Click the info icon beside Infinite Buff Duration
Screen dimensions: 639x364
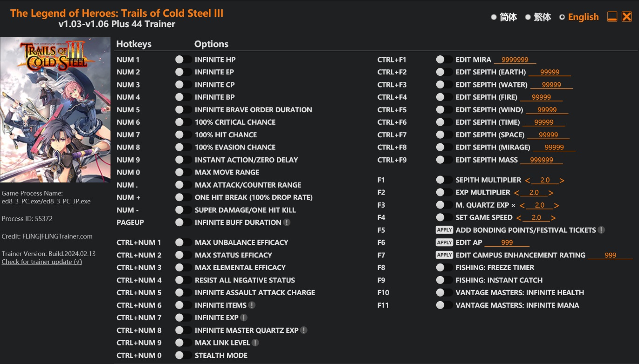287,222
